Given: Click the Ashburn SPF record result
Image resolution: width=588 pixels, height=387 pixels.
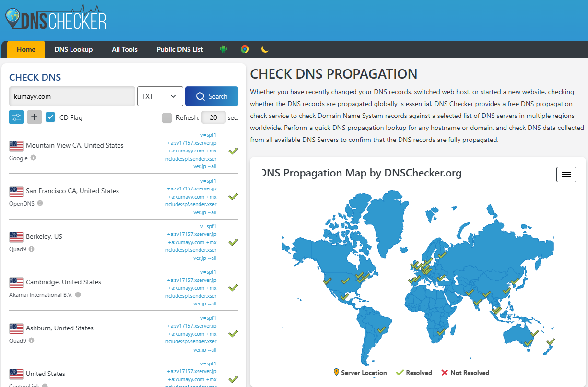Looking at the screenshot, I should pyautogui.click(x=190, y=334).
